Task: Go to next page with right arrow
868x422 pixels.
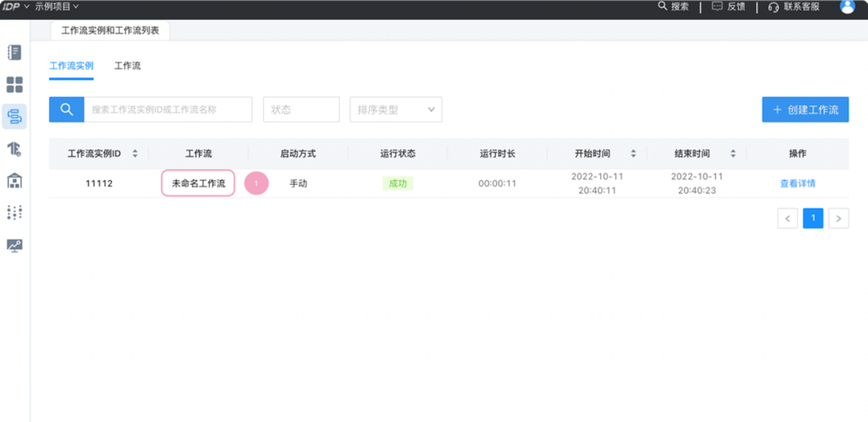Action: (x=839, y=218)
